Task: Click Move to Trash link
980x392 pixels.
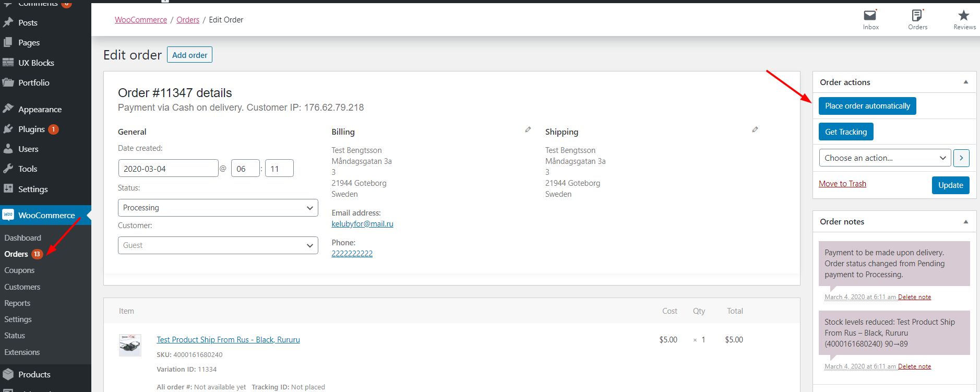Action: 842,184
